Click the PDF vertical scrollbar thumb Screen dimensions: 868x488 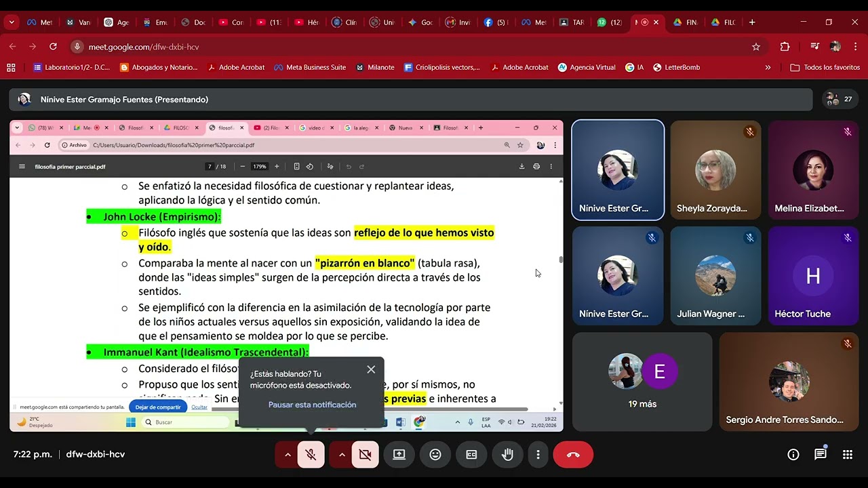(560, 260)
